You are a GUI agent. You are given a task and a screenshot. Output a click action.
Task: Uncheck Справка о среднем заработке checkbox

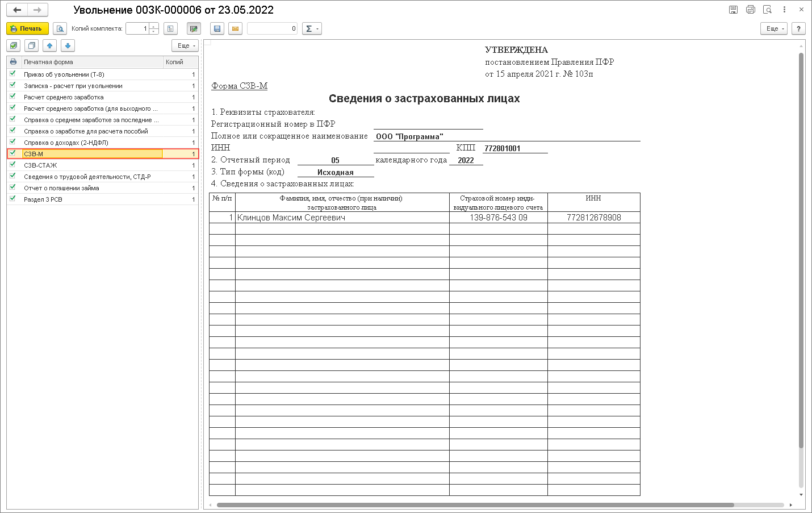pyautogui.click(x=12, y=119)
